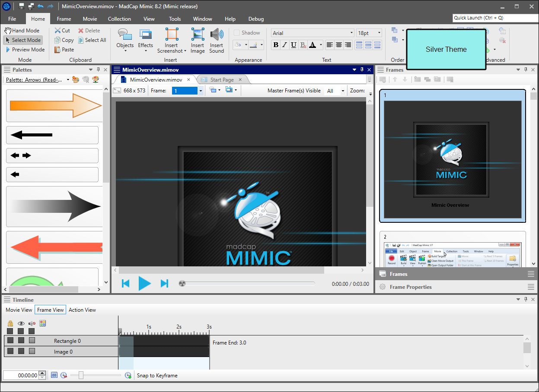Open the Collection ribbon tab
Image resolution: width=539 pixels, height=392 pixels.
119,19
